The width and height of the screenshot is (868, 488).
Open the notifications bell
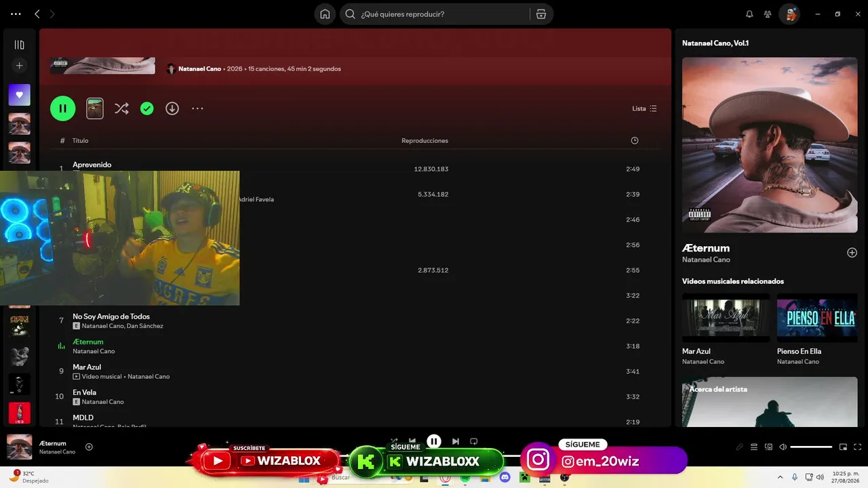pyautogui.click(x=749, y=14)
